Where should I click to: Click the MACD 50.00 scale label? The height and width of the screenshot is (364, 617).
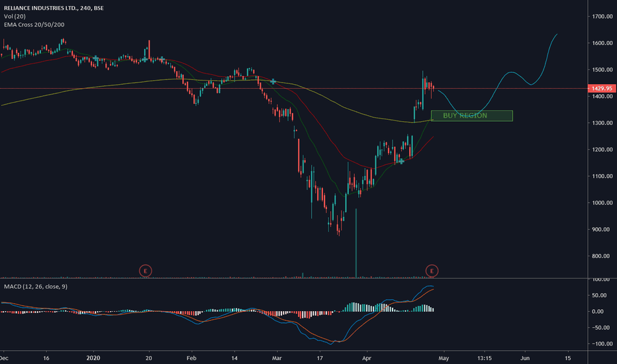point(598,295)
